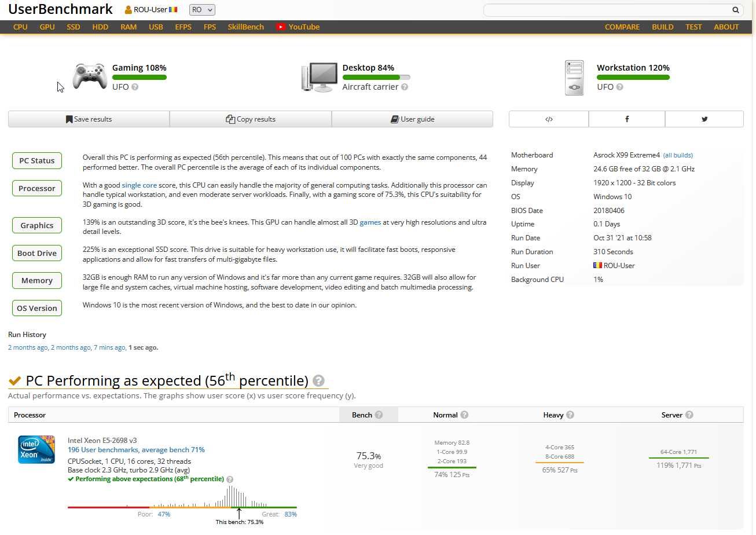The width and height of the screenshot is (756, 535).
Task: Click the user profile icon beside ROU-User
Action: (x=129, y=10)
